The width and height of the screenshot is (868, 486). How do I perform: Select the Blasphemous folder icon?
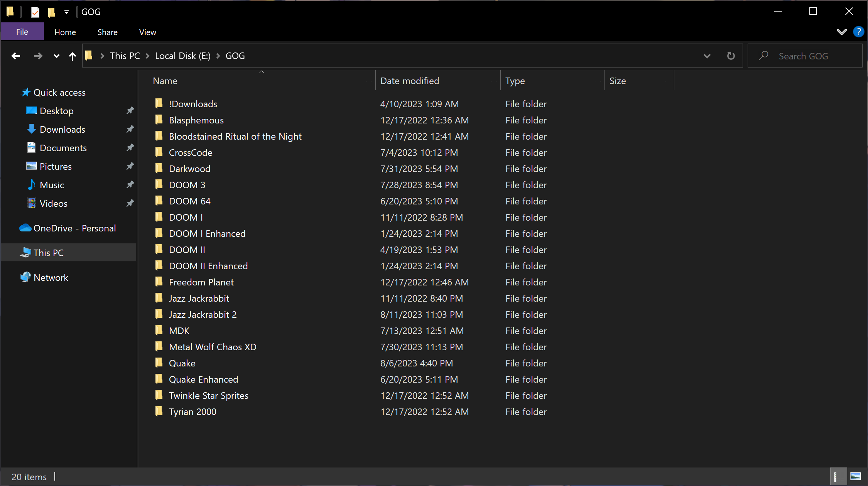[159, 120]
